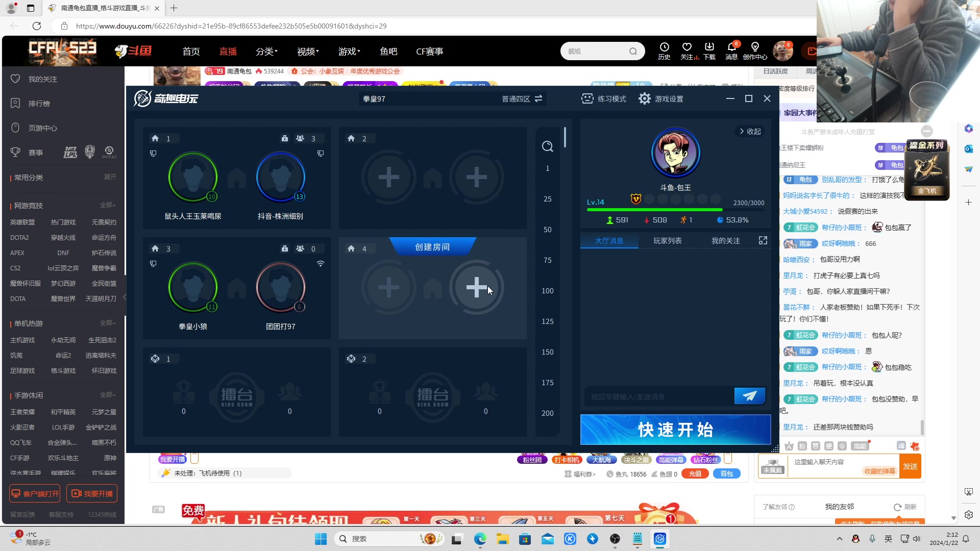
Task: Click 快速开始 button
Action: tap(675, 430)
